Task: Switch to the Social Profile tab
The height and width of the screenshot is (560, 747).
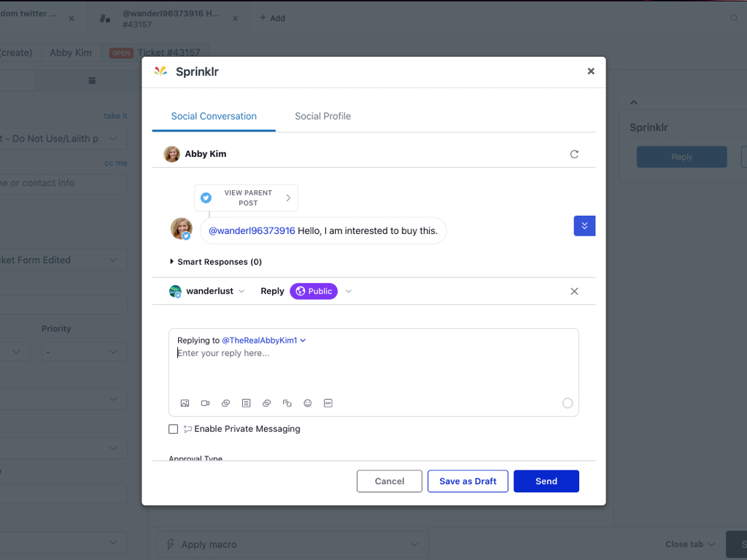Action: click(322, 116)
